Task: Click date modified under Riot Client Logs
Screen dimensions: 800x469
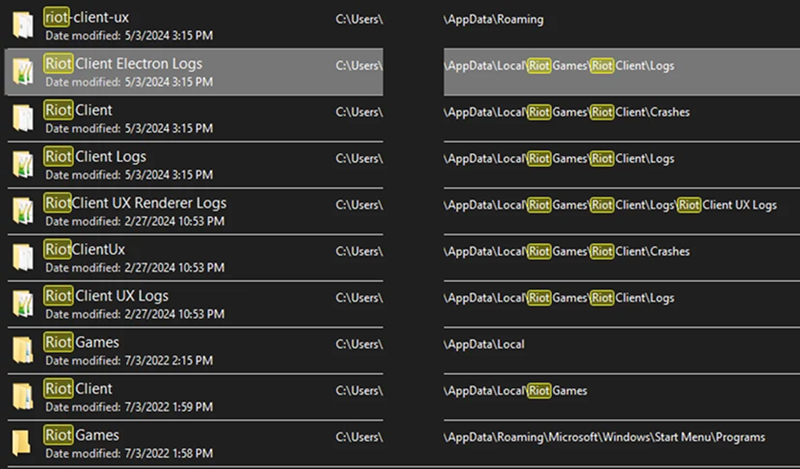Action: click(129, 175)
